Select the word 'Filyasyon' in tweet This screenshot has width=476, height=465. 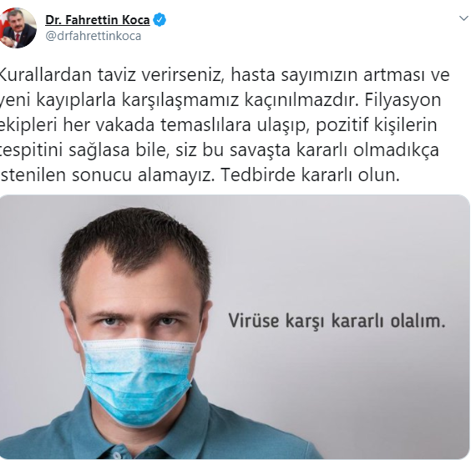[403, 100]
